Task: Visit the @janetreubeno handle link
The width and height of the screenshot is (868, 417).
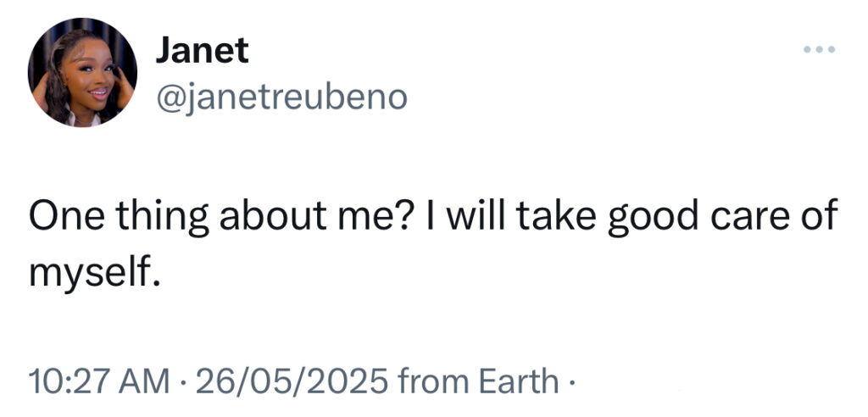Action: click(281, 99)
